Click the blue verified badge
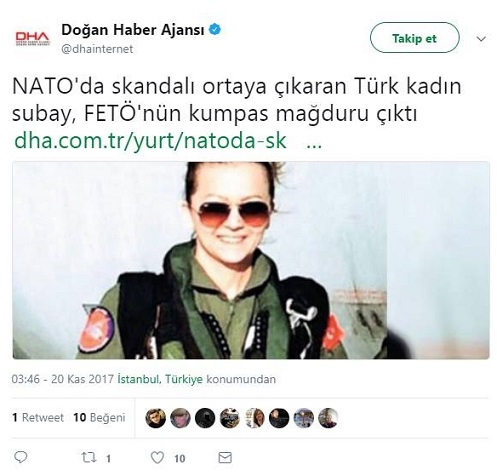497x476 pixels. pos(215,30)
